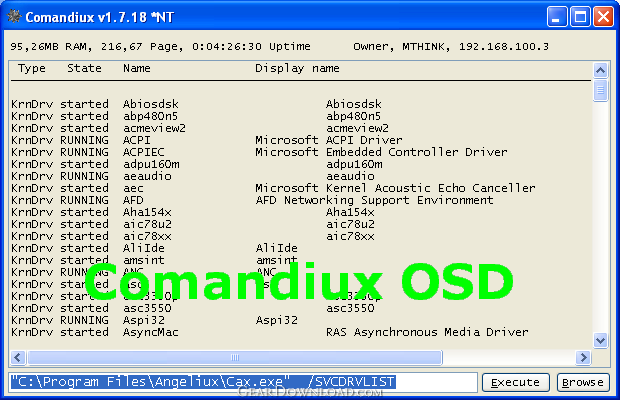This screenshot has width=620, height=400.
Task: Click the horizontal scrollbar left arrow
Action: coord(17,357)
